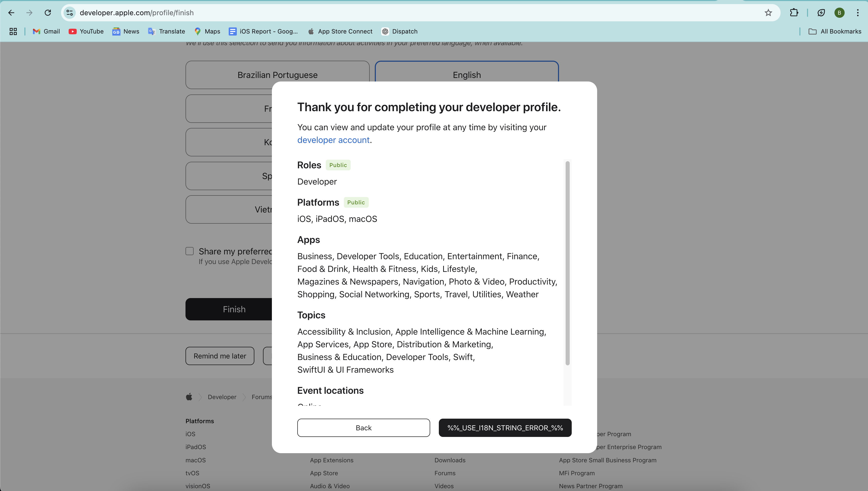Open the Maps bookmark
868x491 pixels.
[207, 31]
